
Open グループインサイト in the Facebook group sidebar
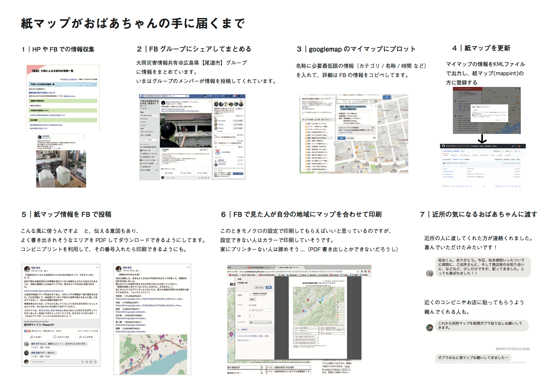(147, 132)
